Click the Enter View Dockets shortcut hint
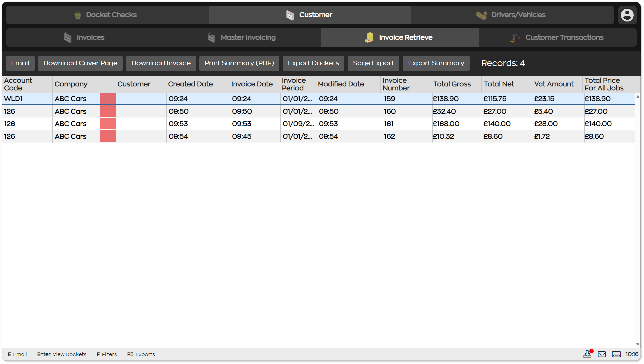The image size is (644, 364). pyautogui.click(x=62, y=354)
